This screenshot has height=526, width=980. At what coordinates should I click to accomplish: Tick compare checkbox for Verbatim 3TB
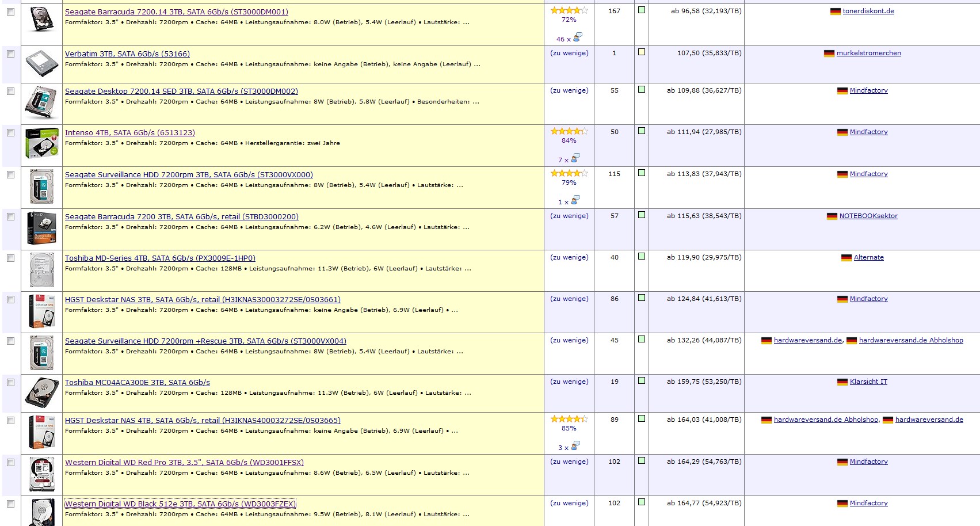click(10, 54)
